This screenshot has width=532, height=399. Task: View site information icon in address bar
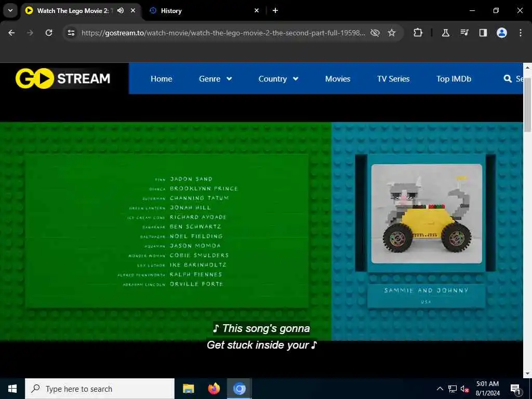point(71,33)
